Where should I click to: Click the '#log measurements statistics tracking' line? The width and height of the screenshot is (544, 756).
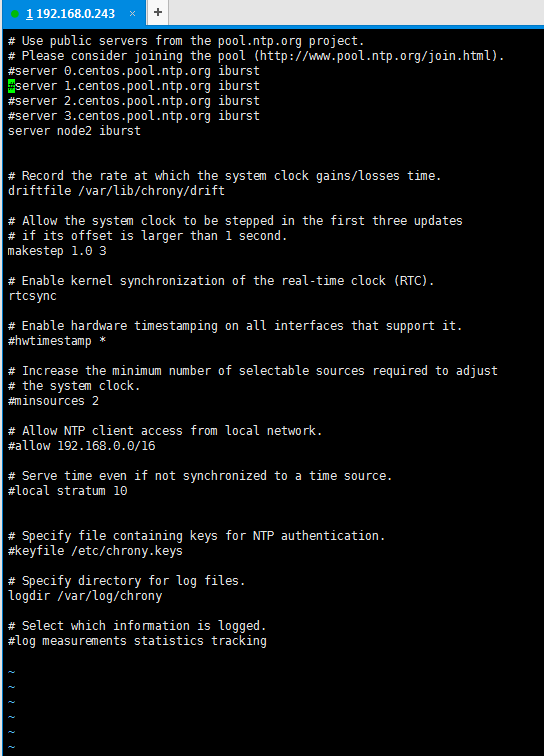[x=137, y=641]
